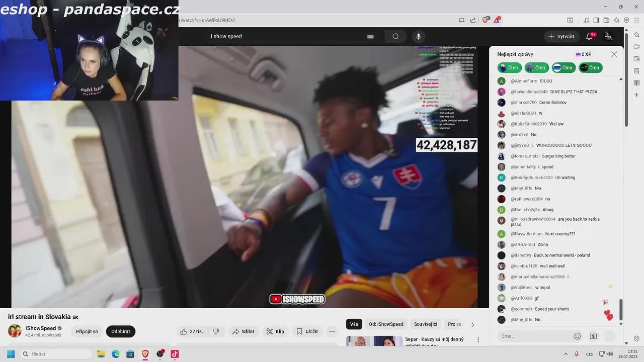Click the screen cast icon in address bar
The image size is (644, 362).
[461, 20]
